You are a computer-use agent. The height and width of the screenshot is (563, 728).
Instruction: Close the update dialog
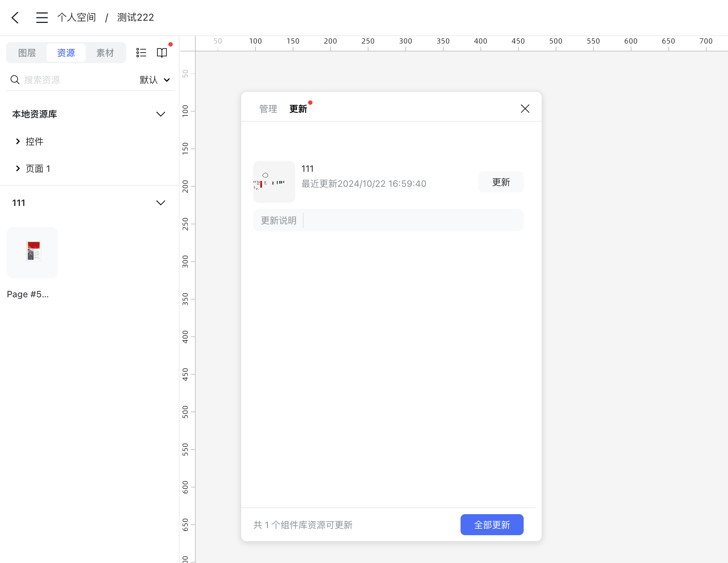coord(525,109)
